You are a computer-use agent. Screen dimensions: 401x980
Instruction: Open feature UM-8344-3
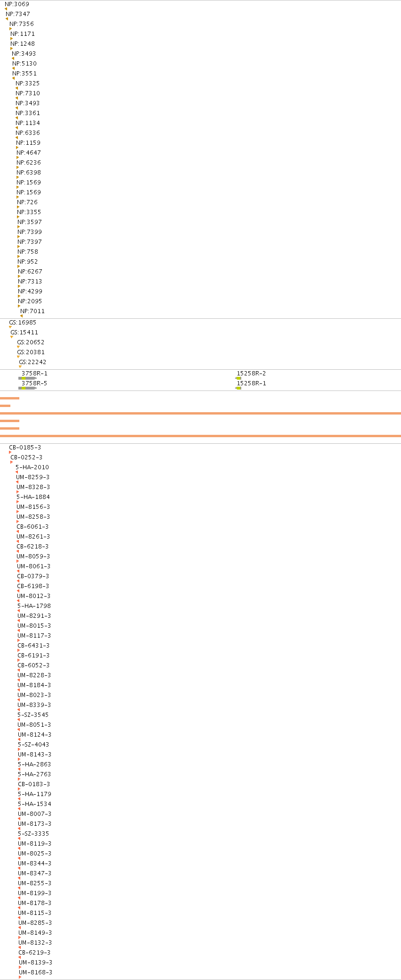coord(35,864)
